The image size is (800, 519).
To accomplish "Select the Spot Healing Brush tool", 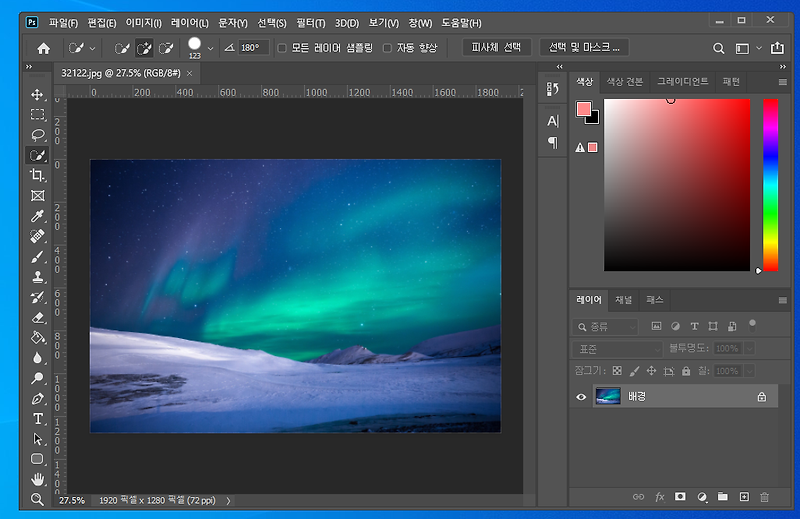I will click(x=37, y=236).
